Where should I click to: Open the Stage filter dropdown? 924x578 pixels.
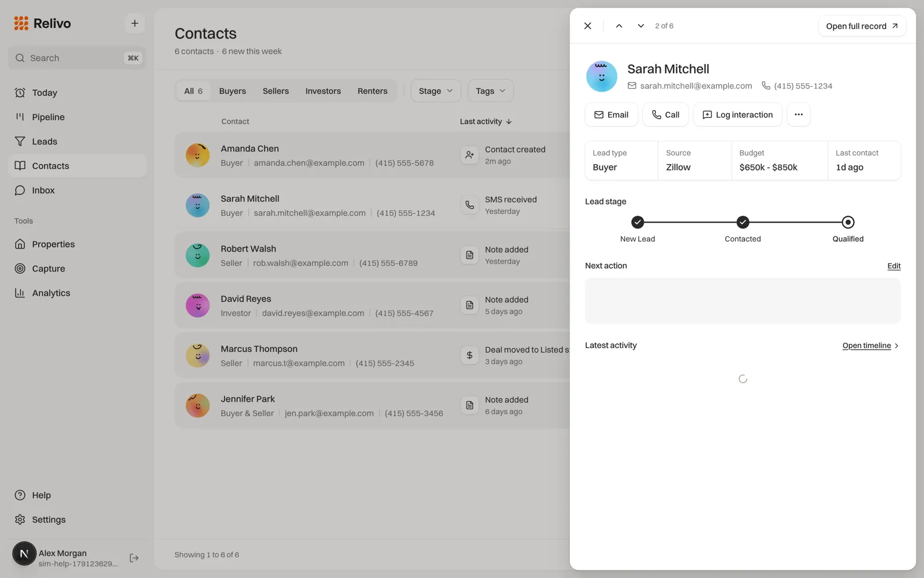(436, 91)
